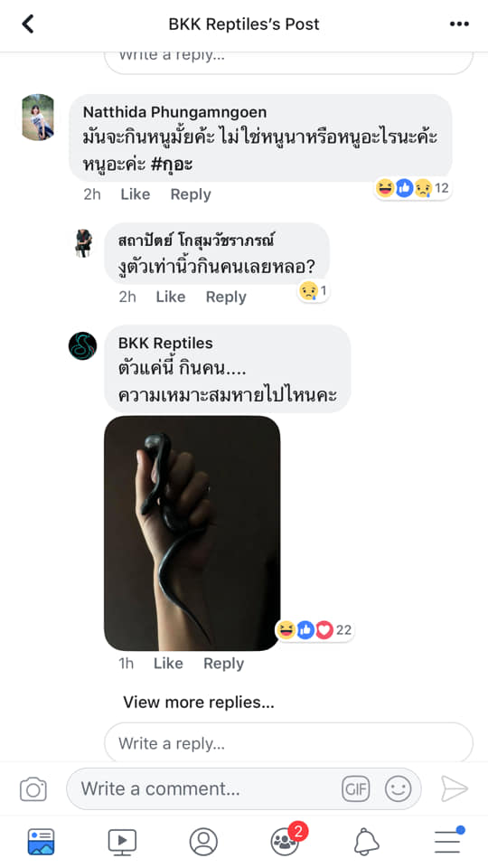Open the three-dots post options menu
This screenshot has height=868, width=488.
(459, 24)
